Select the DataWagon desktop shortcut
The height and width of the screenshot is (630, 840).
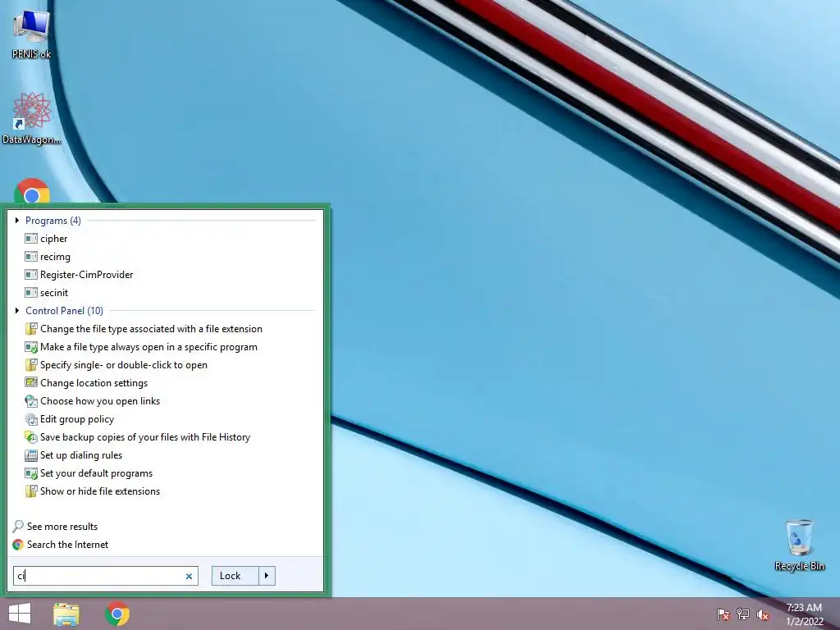coord(31,118)
